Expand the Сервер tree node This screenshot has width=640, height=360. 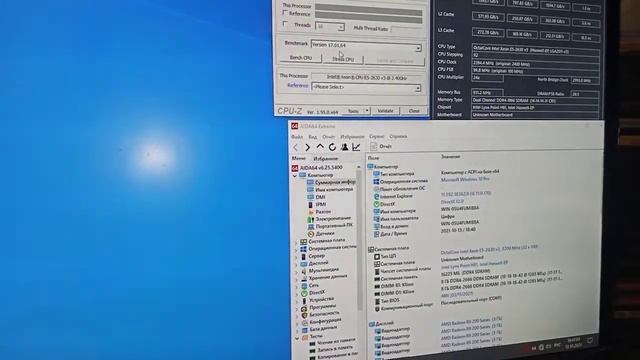(296, 257)
